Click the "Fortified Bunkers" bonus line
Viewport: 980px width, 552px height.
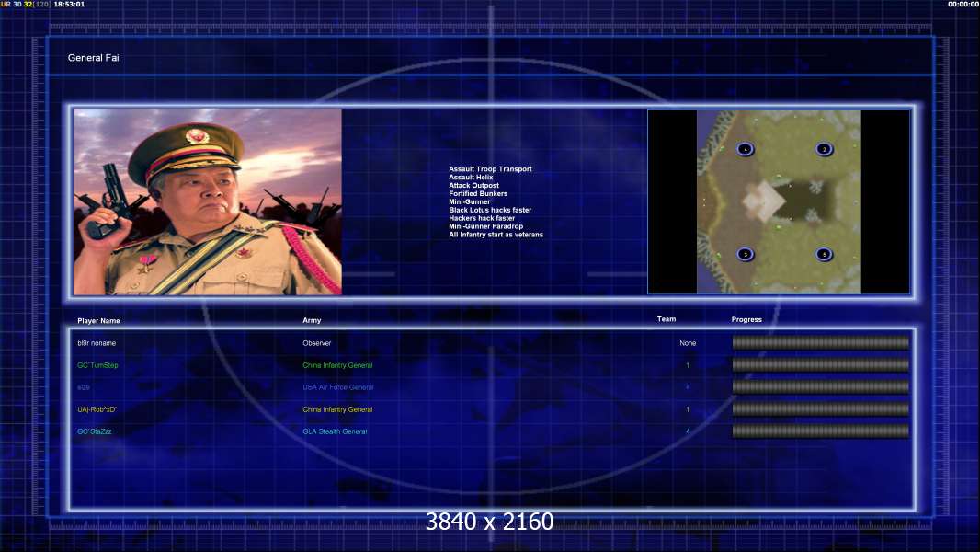(478, 193)
